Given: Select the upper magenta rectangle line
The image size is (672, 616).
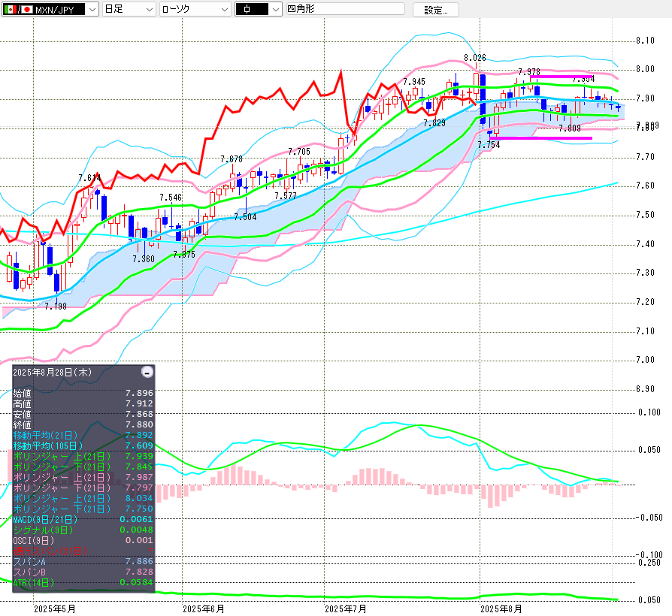Looking at the screenshot, I should tap(561, 77).
